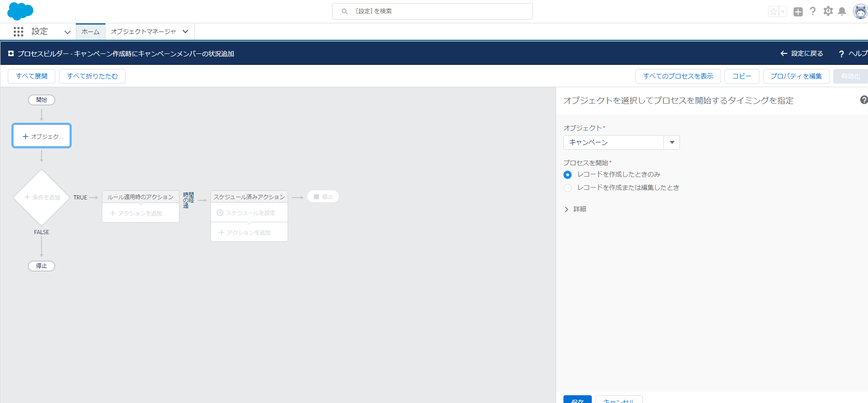Expand the 詳細 section

tap(575, 209)
